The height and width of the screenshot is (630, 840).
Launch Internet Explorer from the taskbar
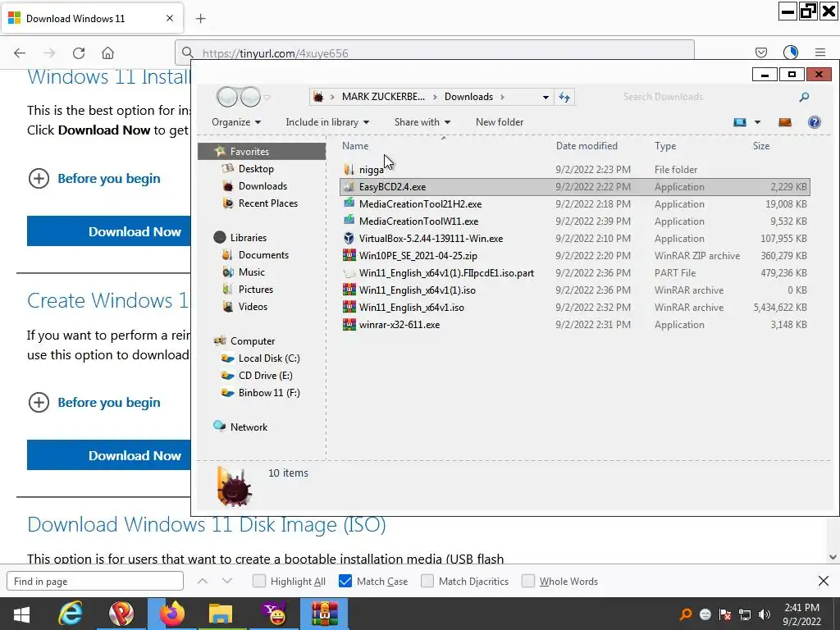tap(71, 614)
